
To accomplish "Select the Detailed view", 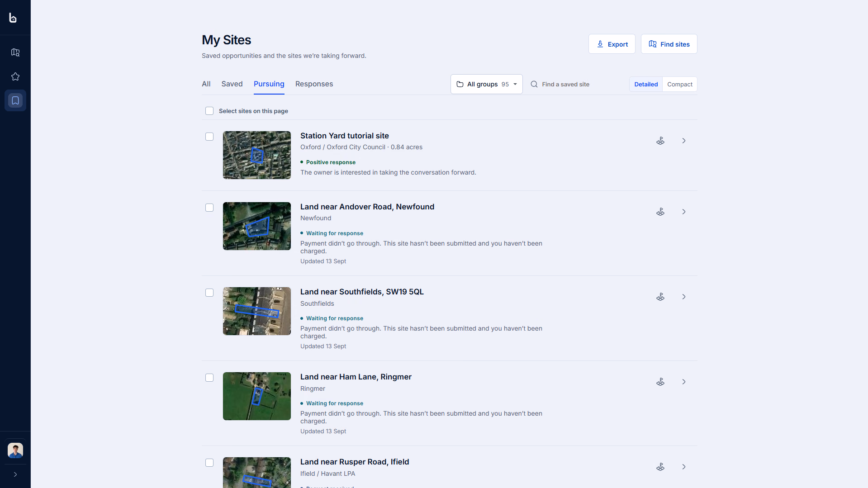I will tap(646, 84).
